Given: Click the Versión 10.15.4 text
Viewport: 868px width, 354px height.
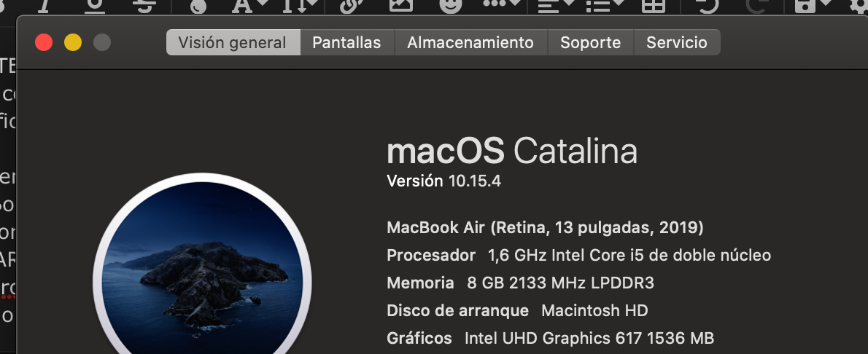Looking at the screenshot, I should [444, 181].
